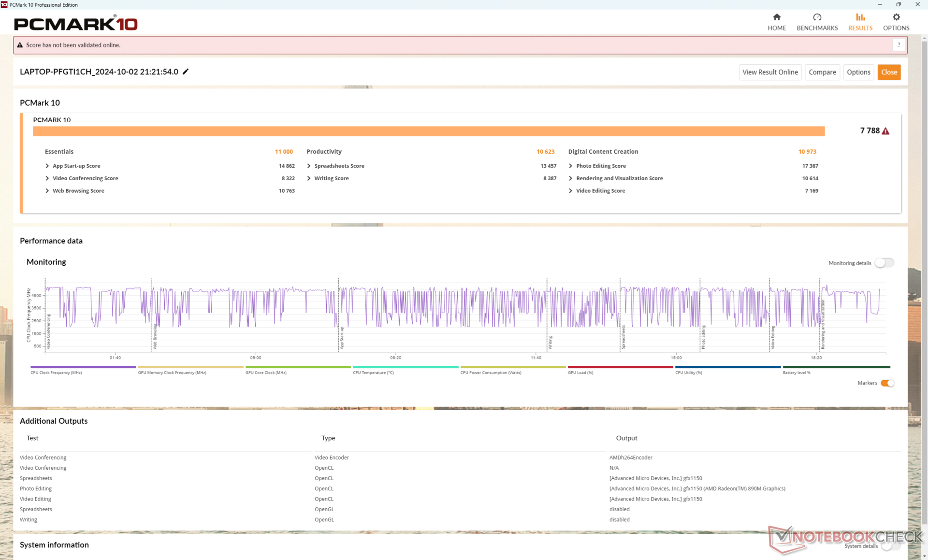Viewport: 928px width, 560px height.
Task: Select the RESULTS tab
Action: [860, 22]
